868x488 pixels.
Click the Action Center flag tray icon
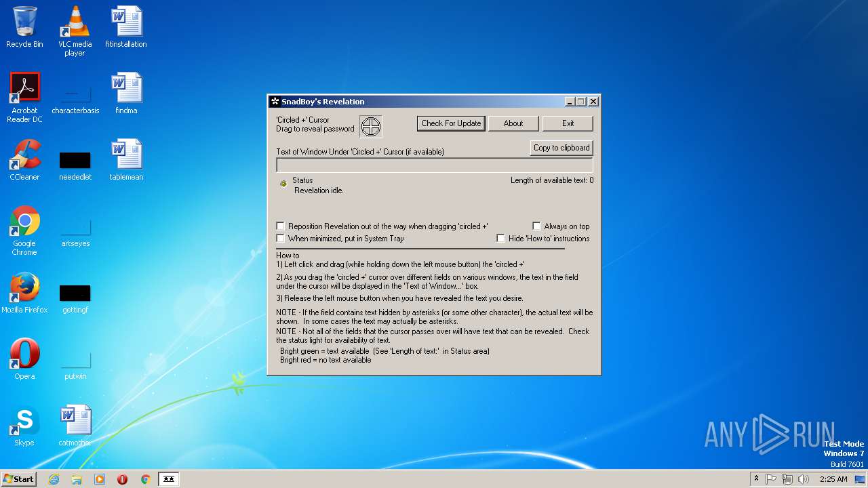771,479
